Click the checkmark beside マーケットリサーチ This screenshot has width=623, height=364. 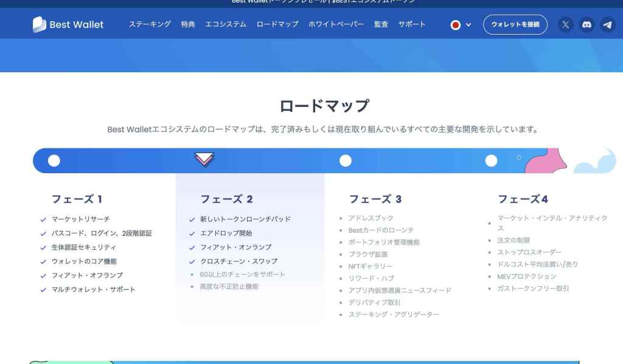click(43, 219)
